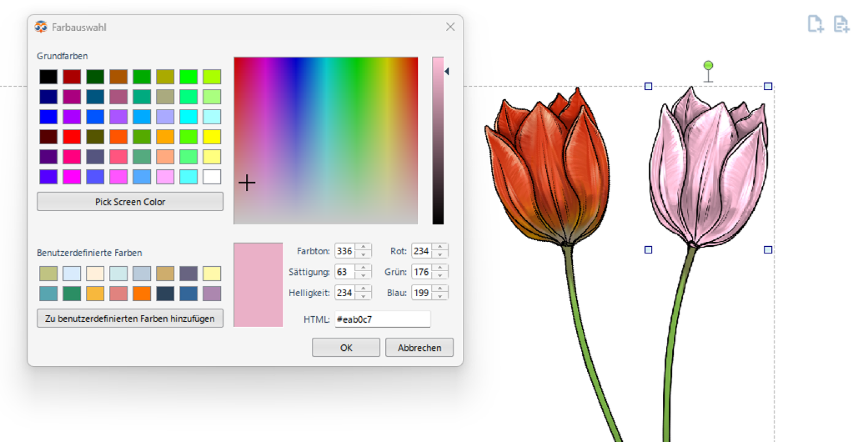This screenshot has width=868, height=442.
Task: Click the add text page icon
Action: (x=841, y=24)
